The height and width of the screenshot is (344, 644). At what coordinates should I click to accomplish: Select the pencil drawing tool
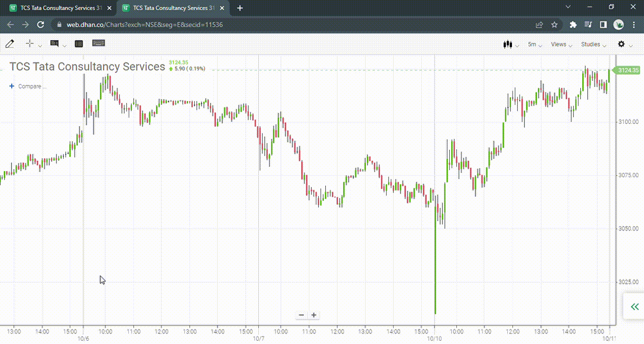(10, 44)
